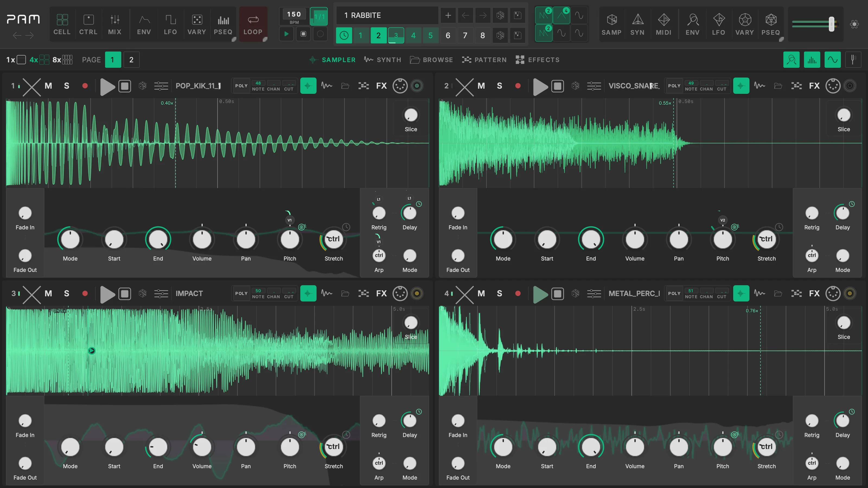
Task: Open the CTRL view icon
Action: 88,24
